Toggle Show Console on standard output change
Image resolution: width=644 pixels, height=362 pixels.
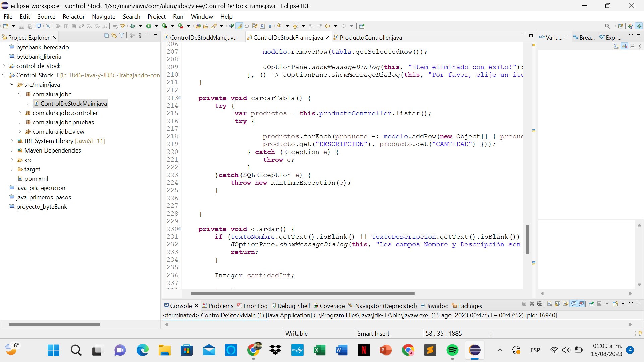tap(573, 304)
